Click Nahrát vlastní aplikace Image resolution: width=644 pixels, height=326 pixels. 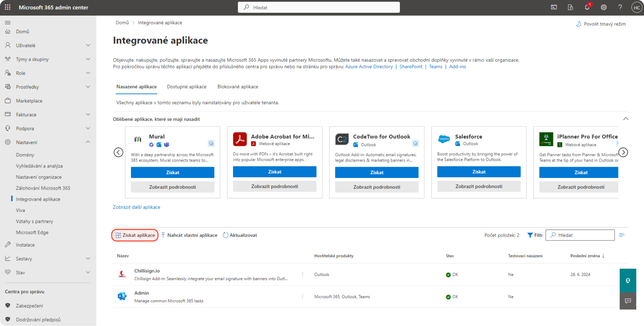tap(189, 235)
